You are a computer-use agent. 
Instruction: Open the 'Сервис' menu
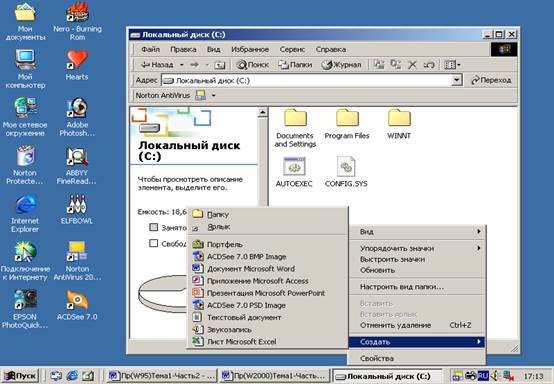click(x=292, y=49)
